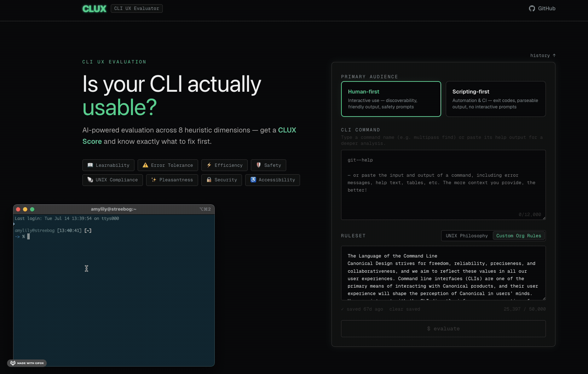Click the resize handle of the CLI command text area

[544, 218]
